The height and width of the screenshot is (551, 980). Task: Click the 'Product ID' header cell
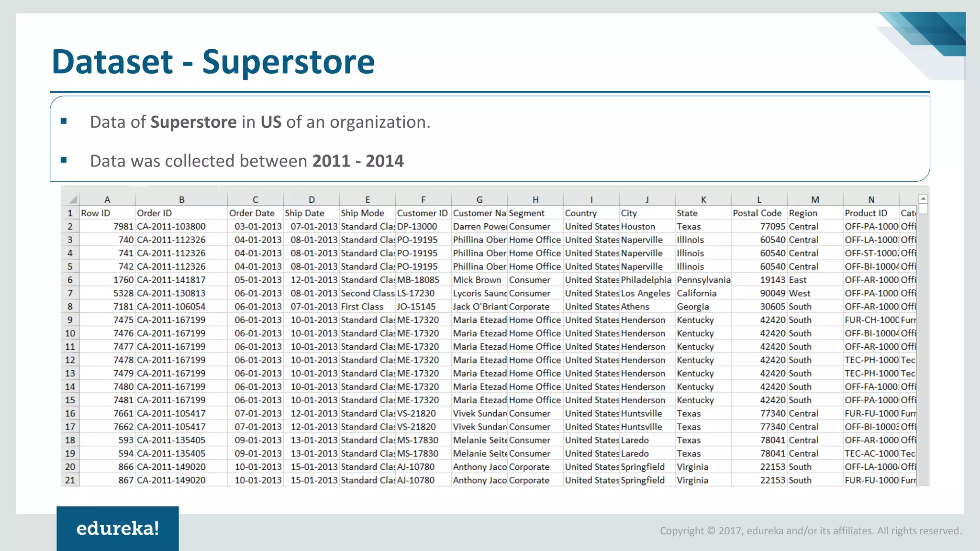[x=871, y=213]
